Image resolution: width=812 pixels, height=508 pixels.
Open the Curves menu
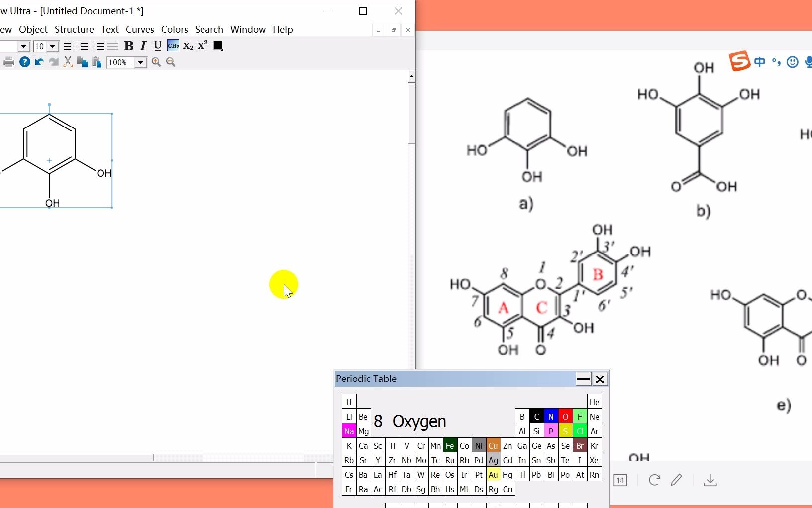140,29
